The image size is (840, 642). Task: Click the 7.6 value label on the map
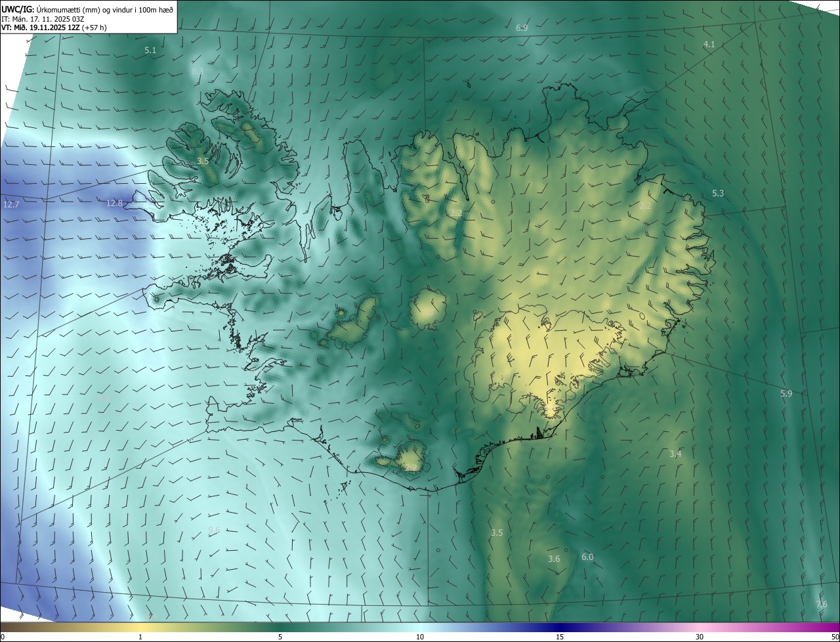[x=822, y=604]
